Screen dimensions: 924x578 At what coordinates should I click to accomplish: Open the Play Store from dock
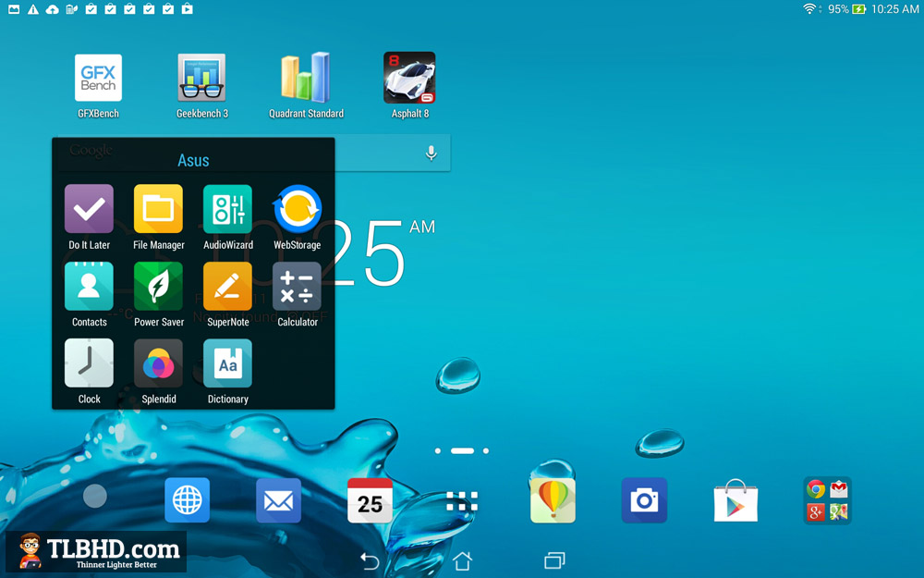(736, 500)
